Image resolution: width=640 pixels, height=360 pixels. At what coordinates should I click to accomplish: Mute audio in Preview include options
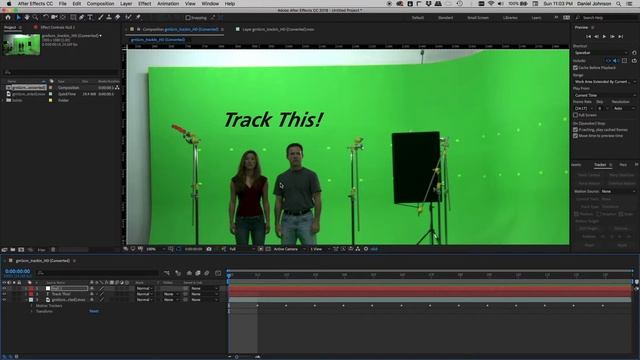click(x=616, y=60)
